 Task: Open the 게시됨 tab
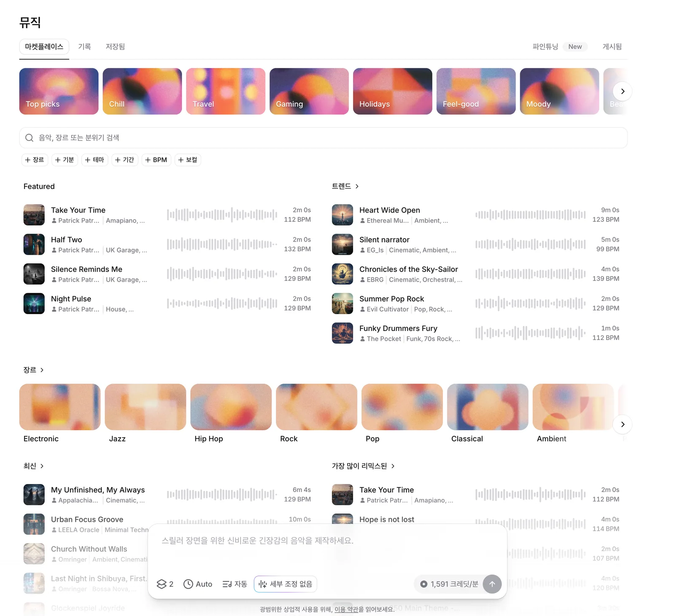612,47
